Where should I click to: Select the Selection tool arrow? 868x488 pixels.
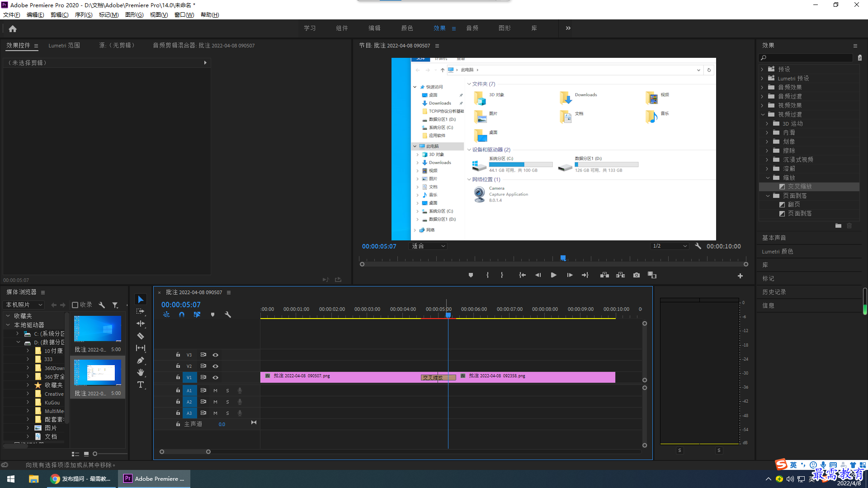tap(141, 300)
